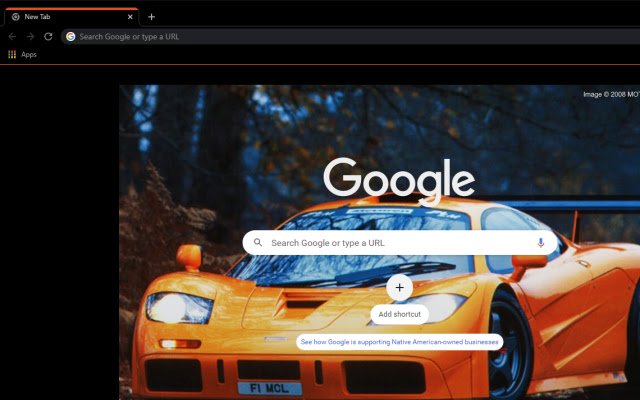
Task: Click the magnifier icon in search box
Action: pos(258,242)
